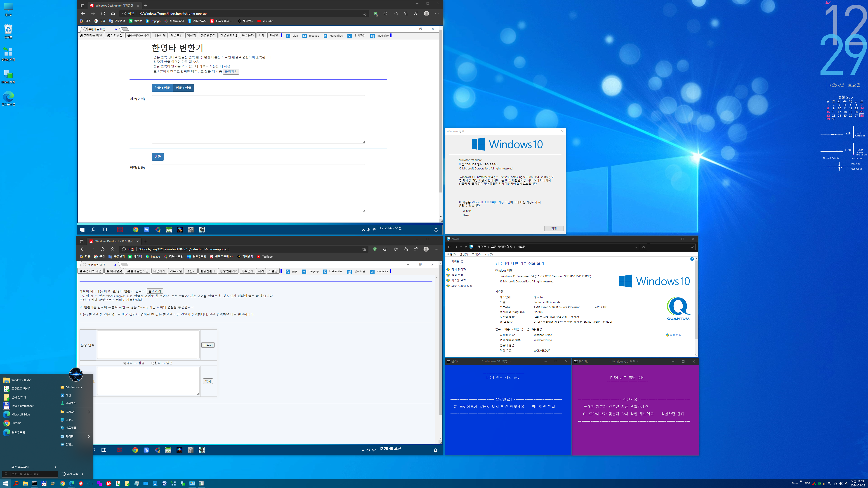The width and height of the screenshot is (868, 488).
Task: Add page to favorites in top Edge window
Action: coord(364,14)
